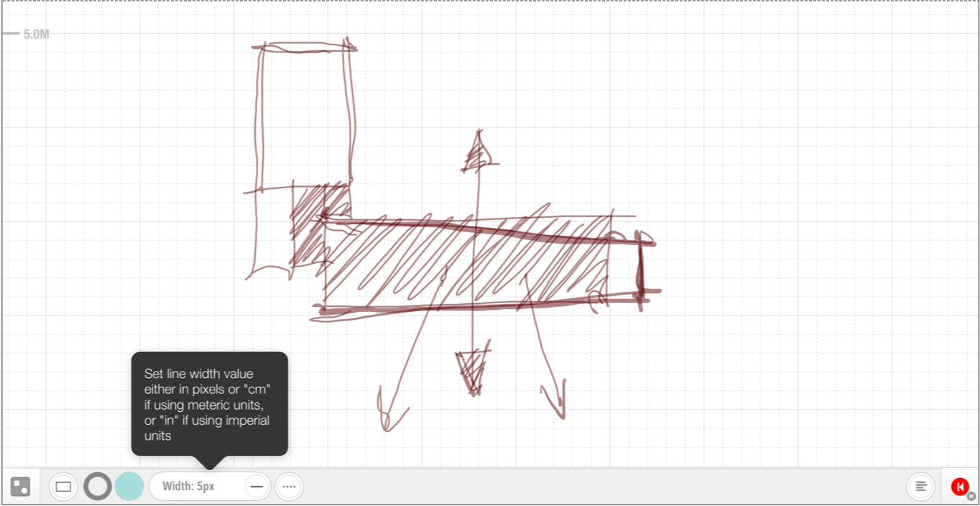Open the text alignment lines icon

920,487
